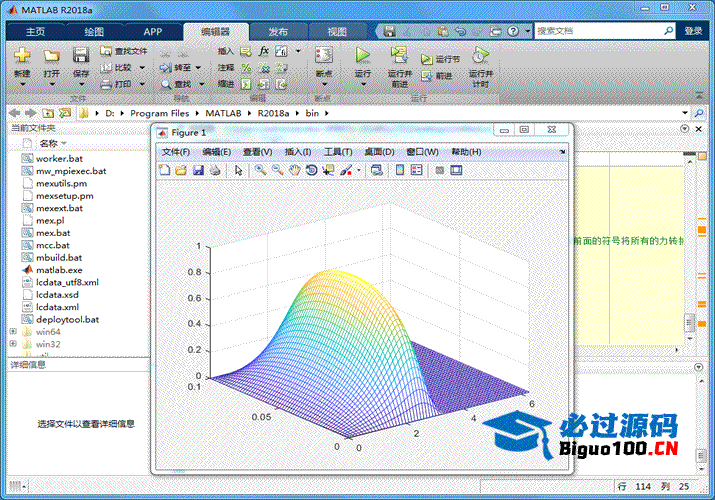715x500 pixels.
Task: Click print figure icon in Figure toolbar
Action: coord(215,170)
